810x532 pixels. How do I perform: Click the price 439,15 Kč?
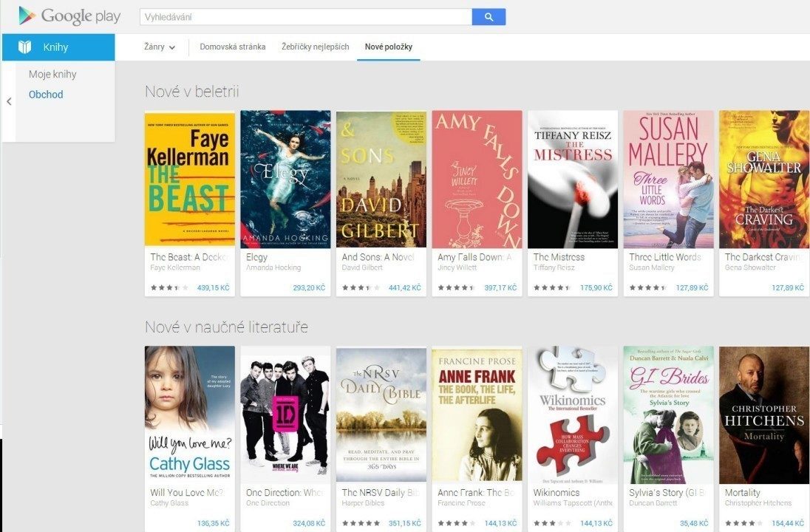(213, 287)
